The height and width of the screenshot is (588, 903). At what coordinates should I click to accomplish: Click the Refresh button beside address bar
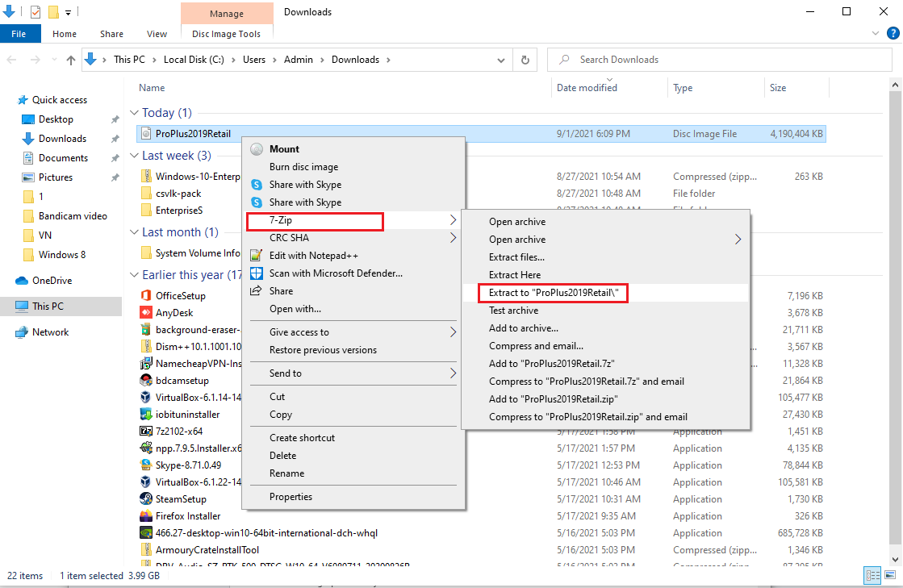point(525,60)
